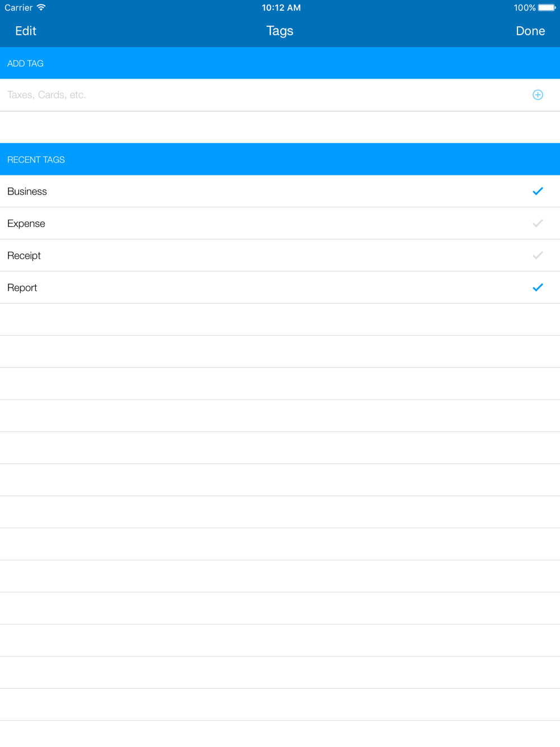Tap Done to finish tagging
The height and width of the screenshot is (747, 560).
[x=530, y=31]
